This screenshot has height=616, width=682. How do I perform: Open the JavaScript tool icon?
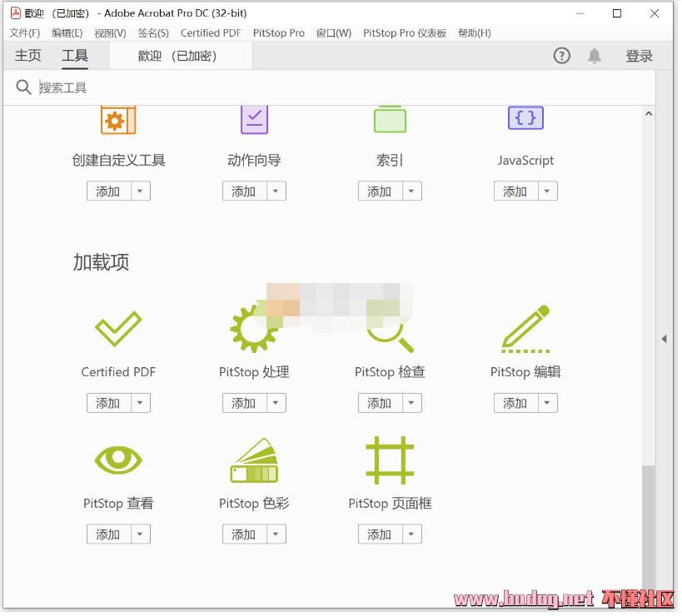click(x=525, y=118)
